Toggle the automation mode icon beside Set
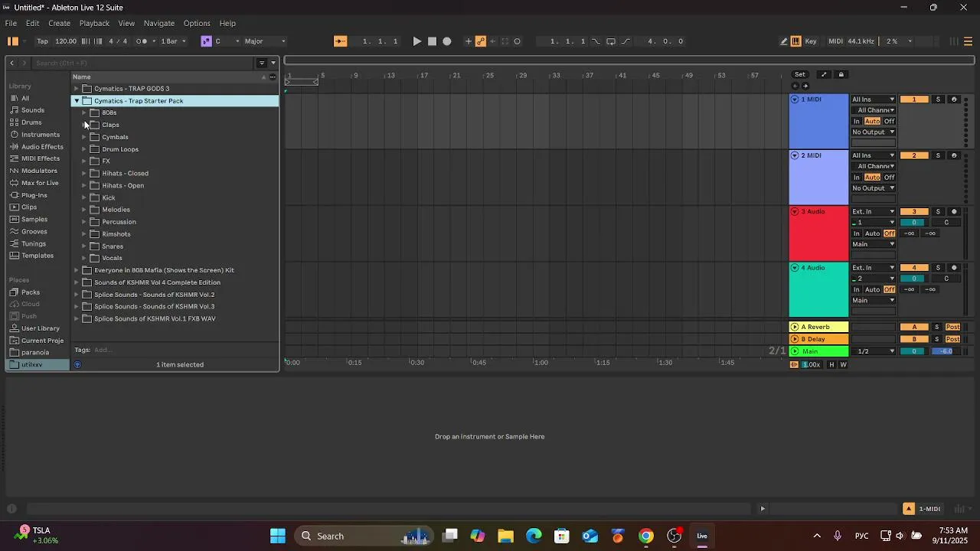 (824, 74)
